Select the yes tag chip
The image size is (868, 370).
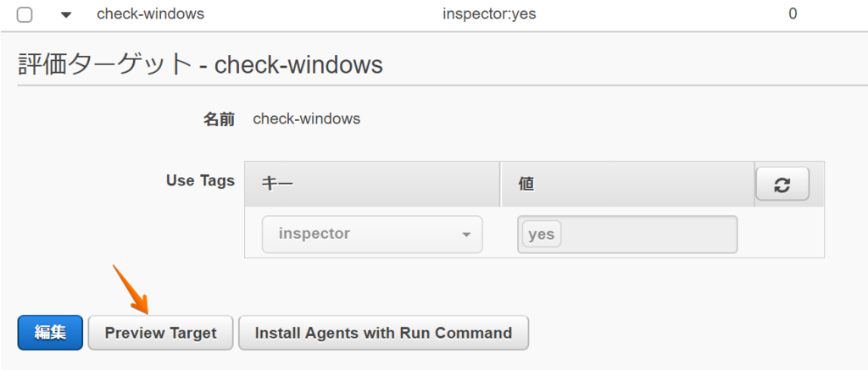(542, 235)
